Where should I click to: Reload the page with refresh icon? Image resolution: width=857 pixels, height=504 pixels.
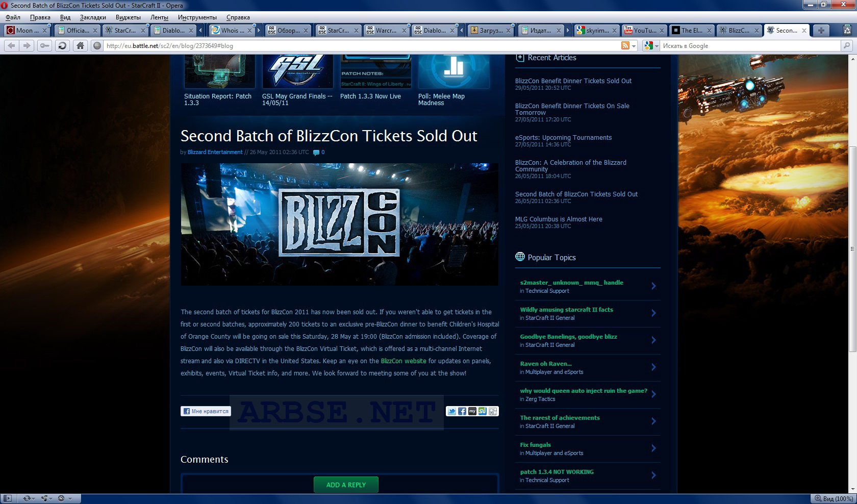62,45
